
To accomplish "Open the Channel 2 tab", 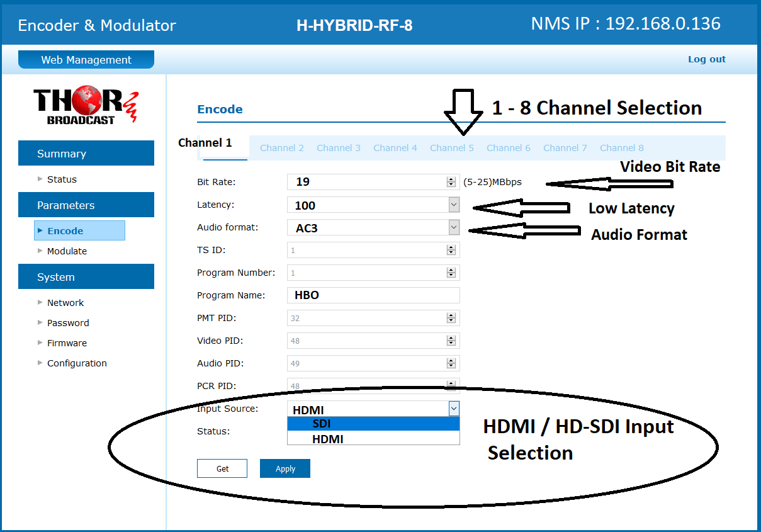I will coord(282,148).
